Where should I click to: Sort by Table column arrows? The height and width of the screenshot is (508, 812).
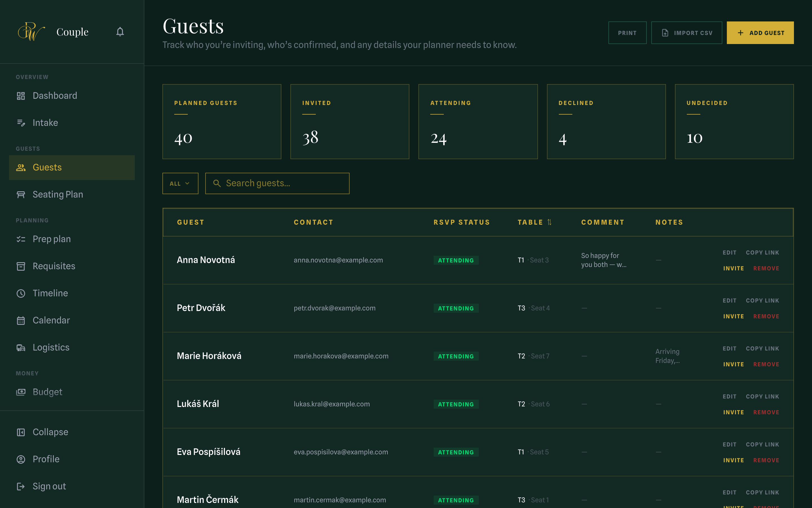point(549,222)
